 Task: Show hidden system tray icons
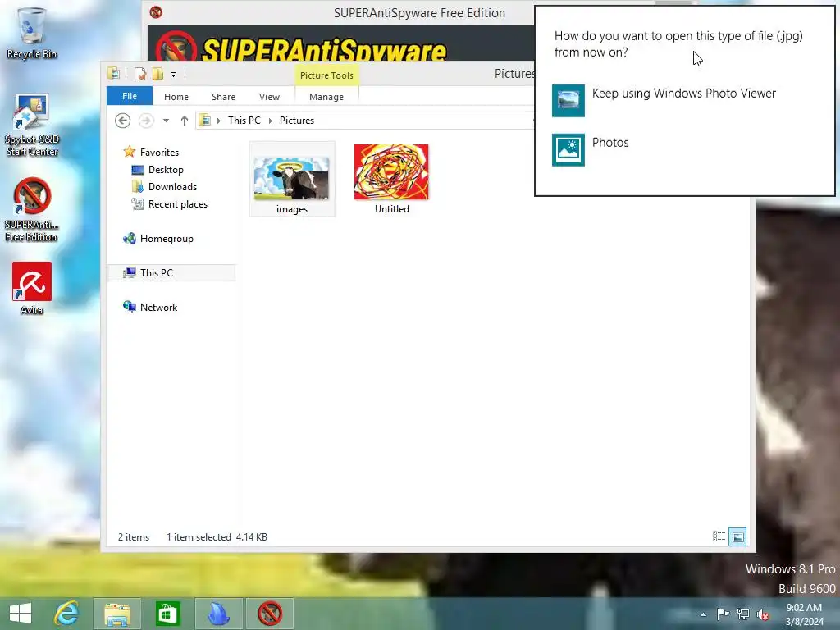pyautogui.click(x=703, y=614)
